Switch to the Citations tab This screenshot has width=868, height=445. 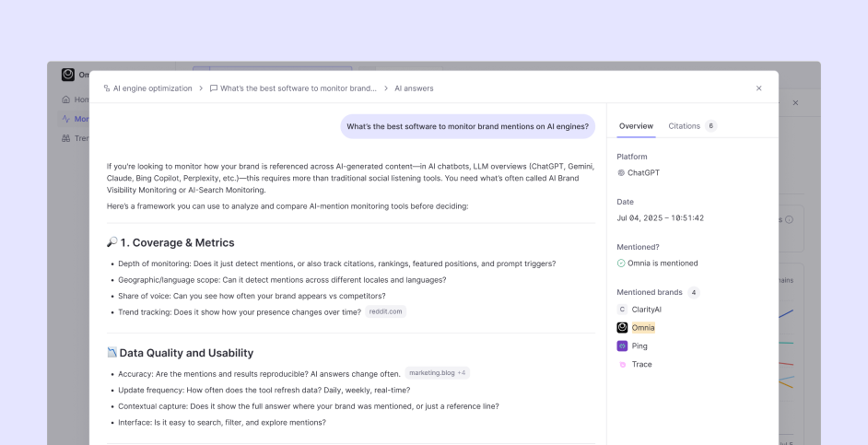point(685,126)
